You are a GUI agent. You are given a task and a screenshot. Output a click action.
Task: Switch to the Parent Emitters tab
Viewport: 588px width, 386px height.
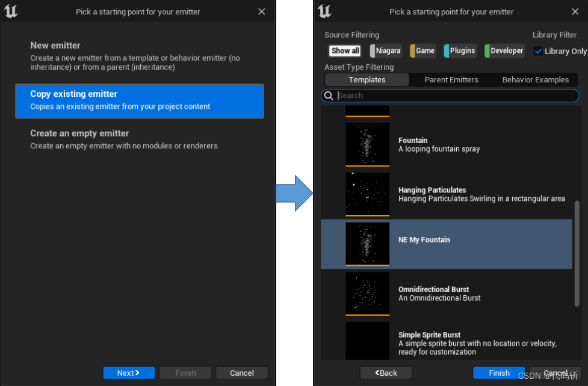[x=451, y=80]
